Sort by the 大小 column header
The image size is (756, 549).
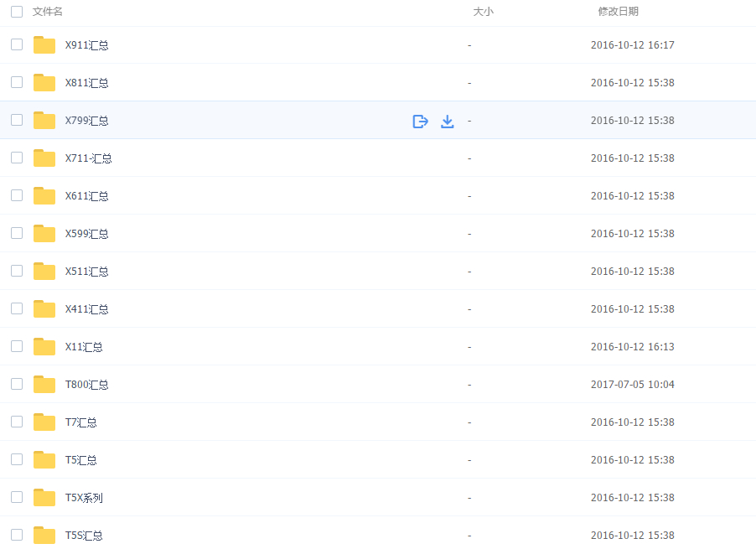tap(483, 12)
